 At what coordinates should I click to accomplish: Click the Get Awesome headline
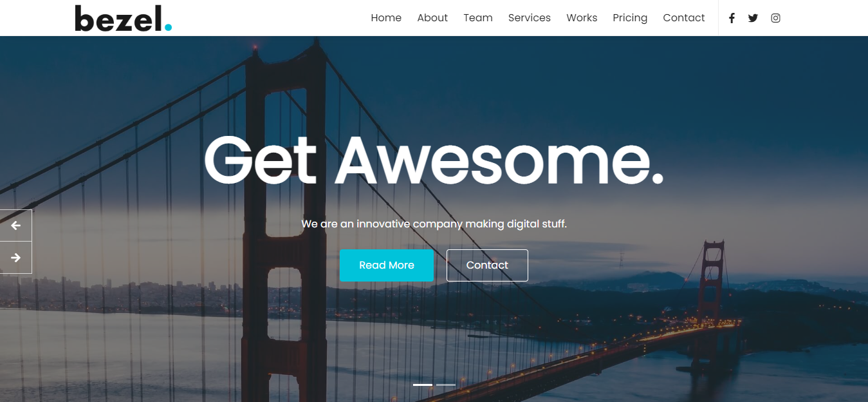434,160
